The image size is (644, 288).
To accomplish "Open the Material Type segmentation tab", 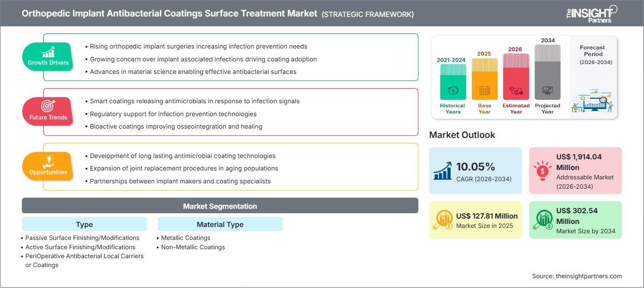I will click(220, 224).
